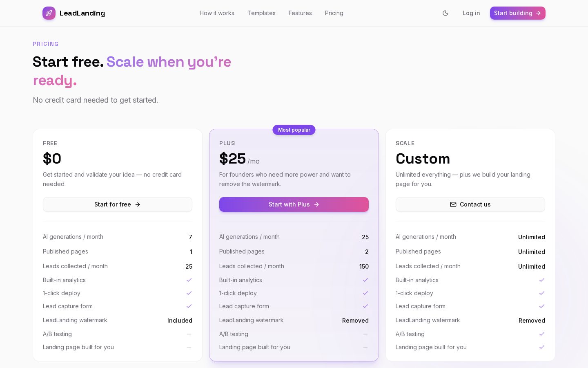Open the Features nav link

pos(300,13)
